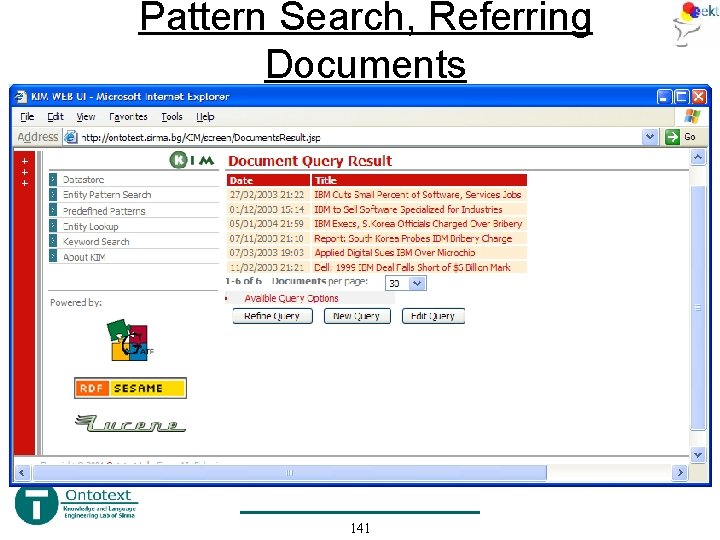Open the Entity Lookup link
Viewport: 720px width, 540px height.
pos(90,226)
